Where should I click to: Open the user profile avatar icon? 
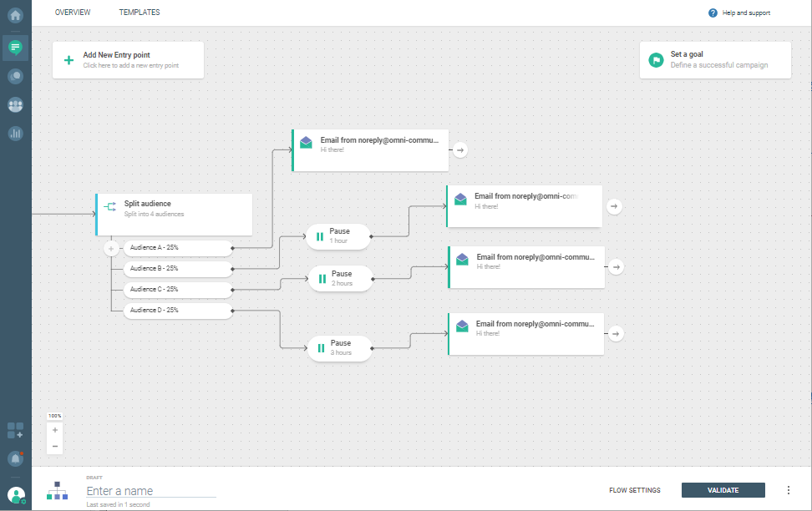point(15,495)
